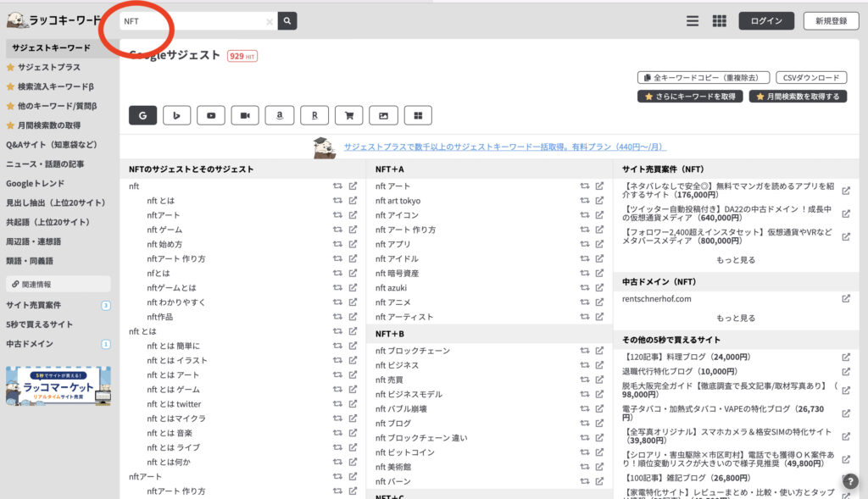This screenshot has height=499, width=868.
Task: Click the magnifier search button
Action: pos(287,21)
